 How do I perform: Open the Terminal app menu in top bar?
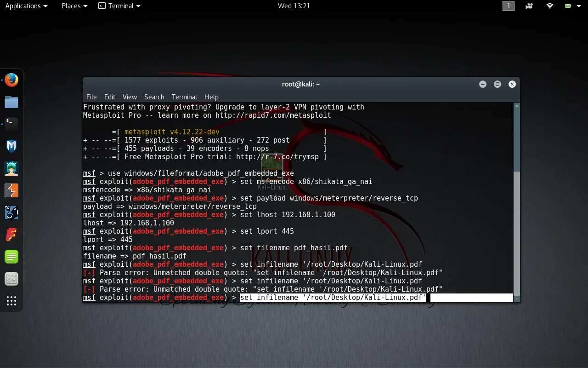click(119, 6)
